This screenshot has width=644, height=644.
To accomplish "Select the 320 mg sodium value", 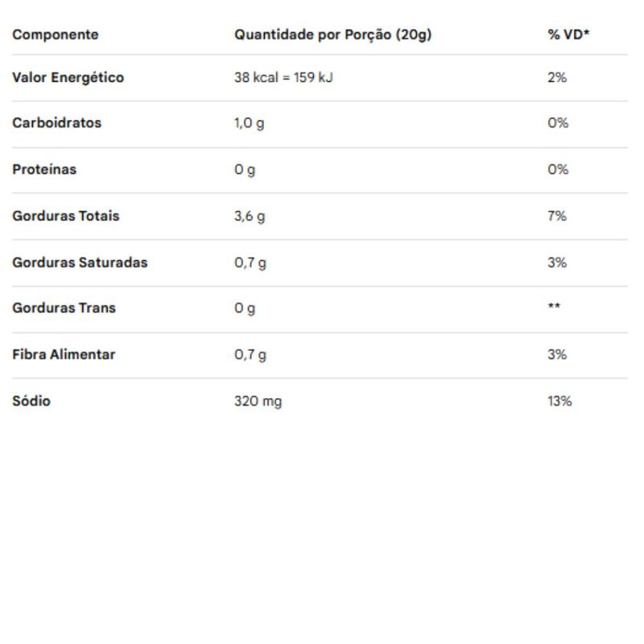I will click(258, 401).
